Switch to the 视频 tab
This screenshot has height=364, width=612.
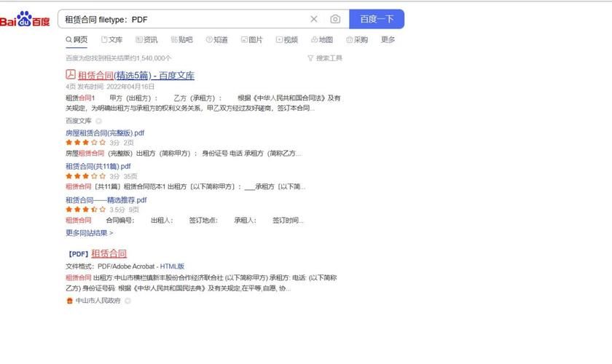287,40
